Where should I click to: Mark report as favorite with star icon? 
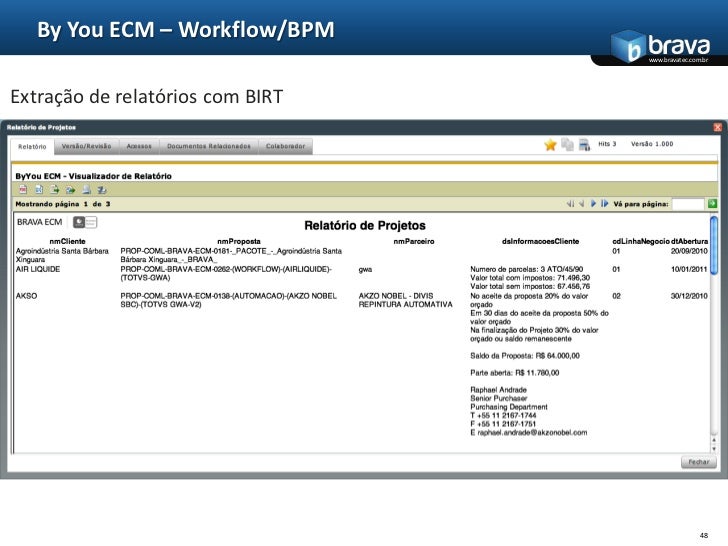click(x=550, y=145)
